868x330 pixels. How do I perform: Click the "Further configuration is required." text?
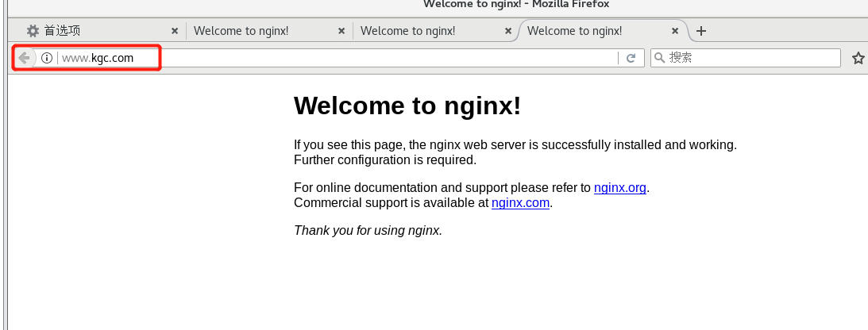(x=385, y=160)
